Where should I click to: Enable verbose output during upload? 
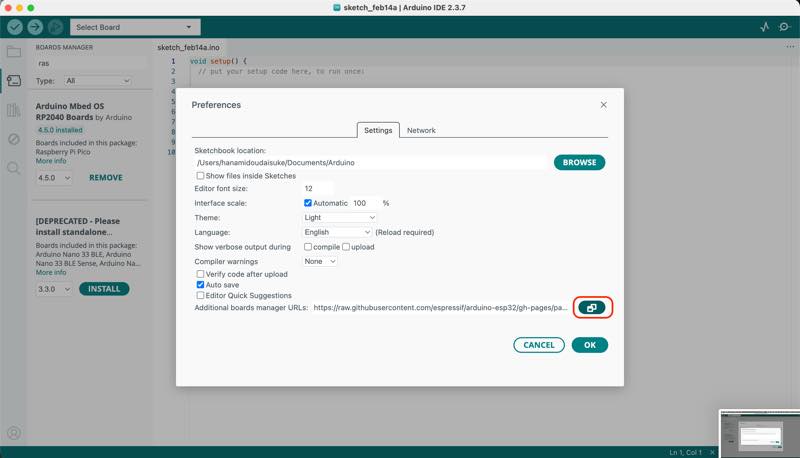click(x=346, y=247)
